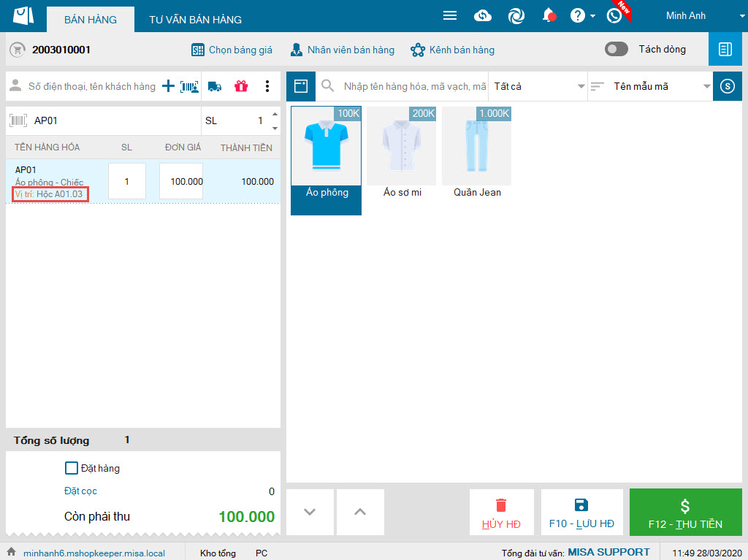748x560 pixels.
Task: Click the circled S icon button
Action: [728, 86]
